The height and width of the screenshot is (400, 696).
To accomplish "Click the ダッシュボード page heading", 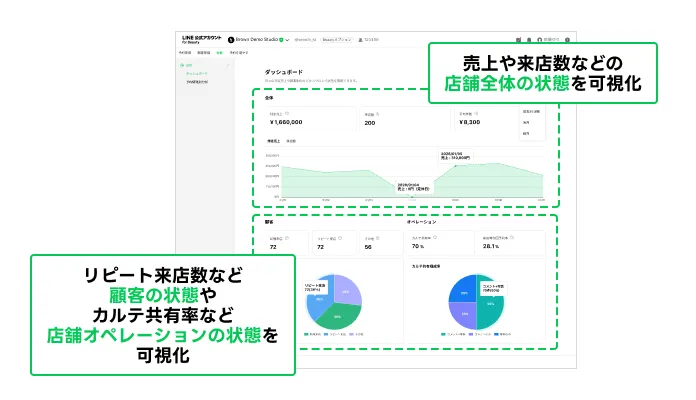I will pyautogui.click(x=284, y=72).
